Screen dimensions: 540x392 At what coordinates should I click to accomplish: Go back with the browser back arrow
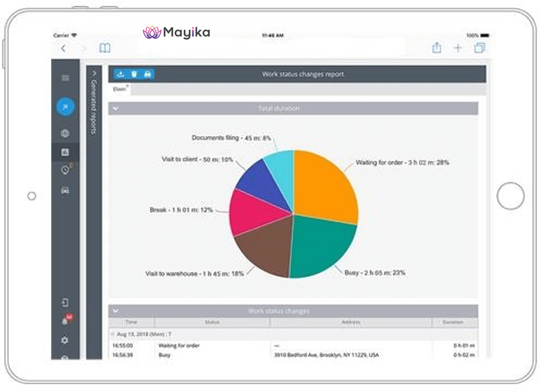point(63,48)
